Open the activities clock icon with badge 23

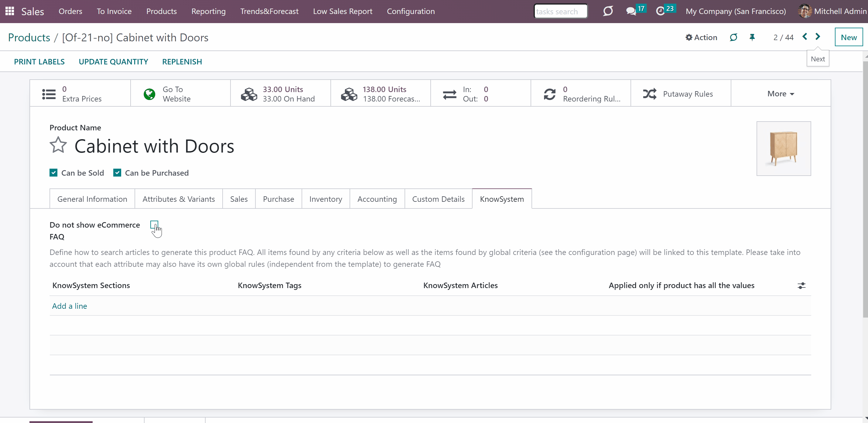pyautogui.click(x=660, y=11)
